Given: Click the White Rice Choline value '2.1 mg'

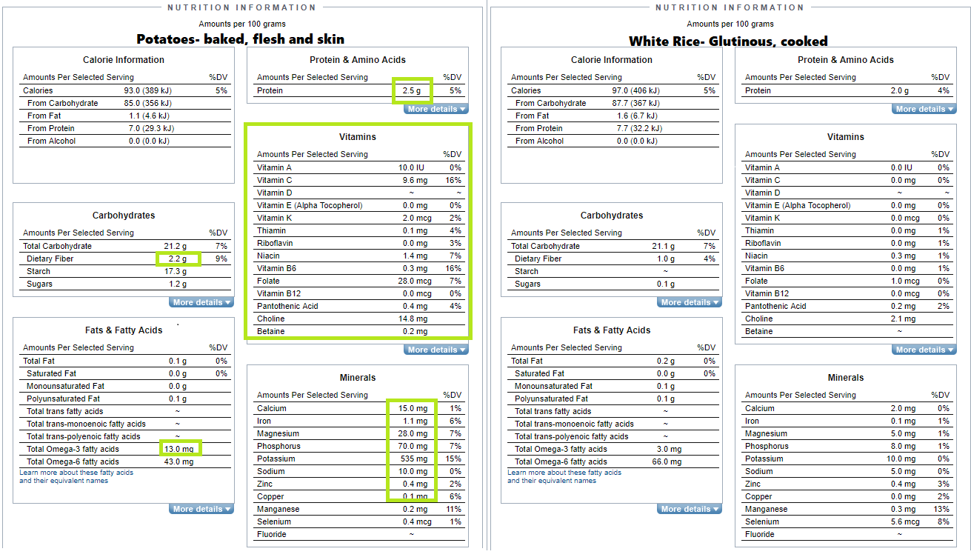Looking at the screenshot, I should pyautogui.click(x=903, y=319).
